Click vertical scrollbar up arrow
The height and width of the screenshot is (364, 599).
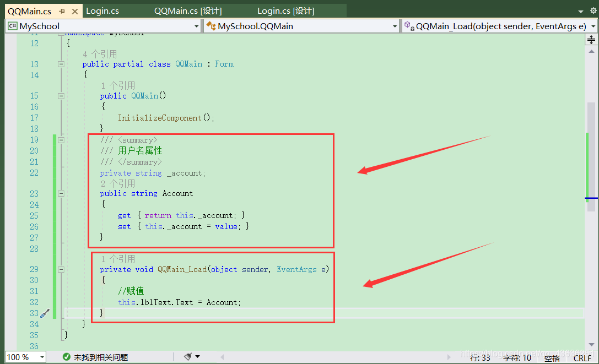(591, 52)
